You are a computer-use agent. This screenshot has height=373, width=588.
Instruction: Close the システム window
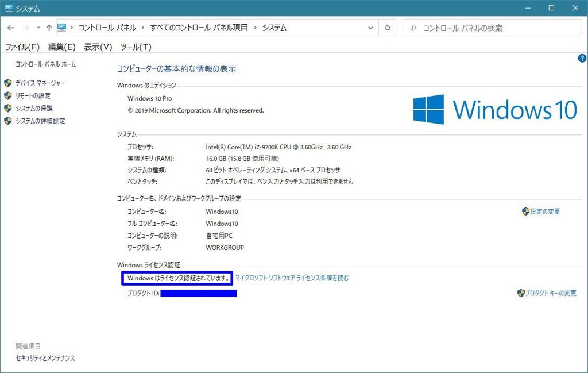[575, 8]
